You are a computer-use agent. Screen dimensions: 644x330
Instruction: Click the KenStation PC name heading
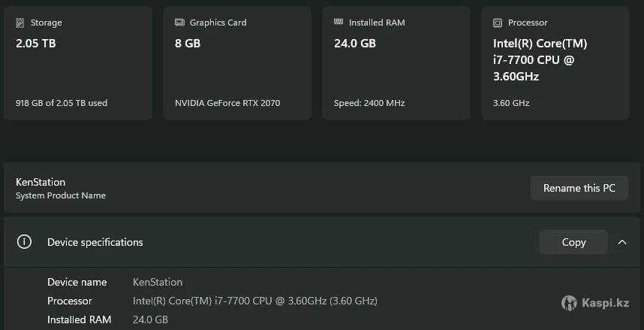(41, 182)
